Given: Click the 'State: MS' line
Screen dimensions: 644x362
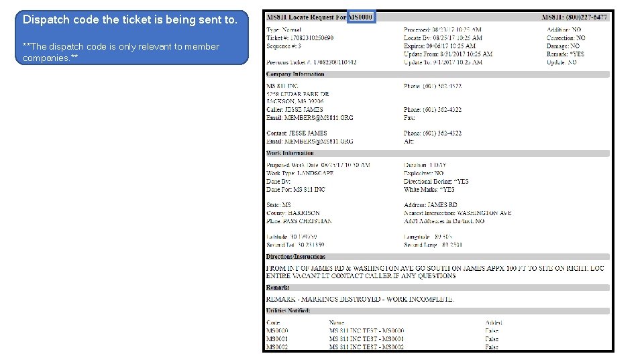Looking at the screenshot, I should (x=278, y=205).
